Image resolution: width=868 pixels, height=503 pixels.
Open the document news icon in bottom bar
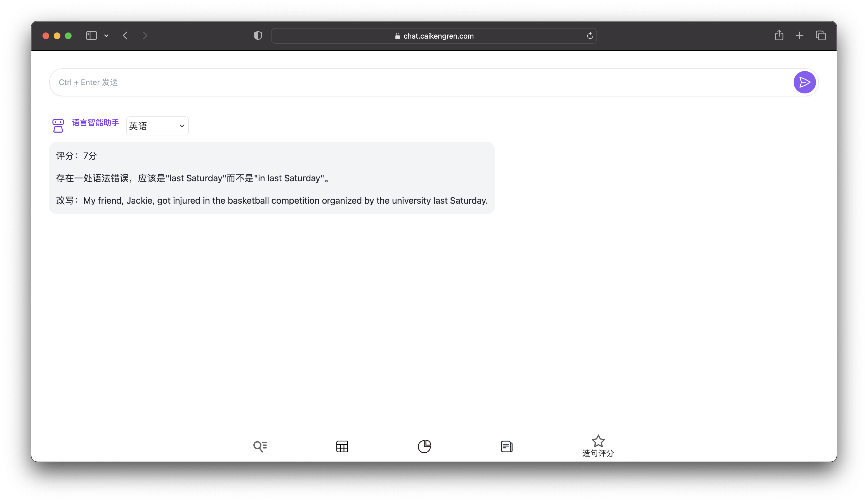tap(506, 446)
